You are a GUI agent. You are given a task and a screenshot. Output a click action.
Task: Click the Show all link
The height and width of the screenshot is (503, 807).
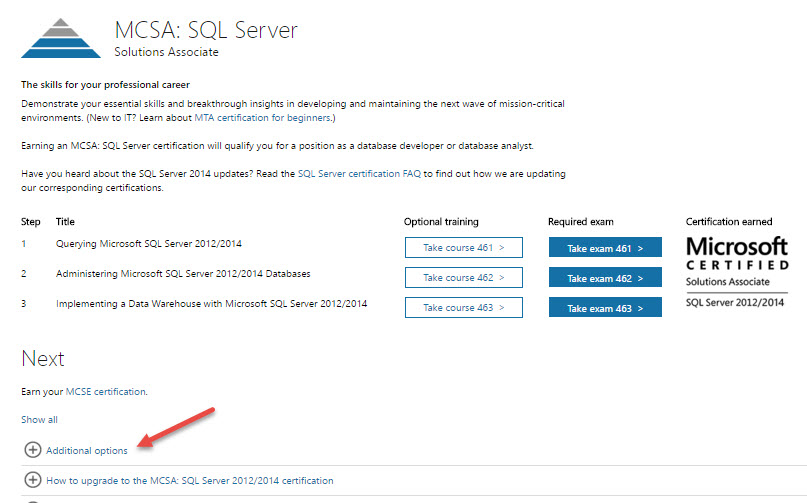(39, 420)
